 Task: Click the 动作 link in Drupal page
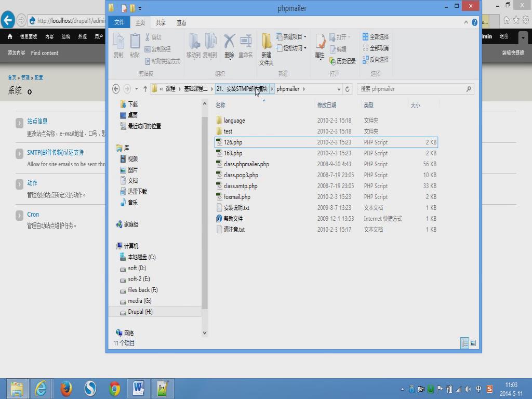tap(32, 183)
